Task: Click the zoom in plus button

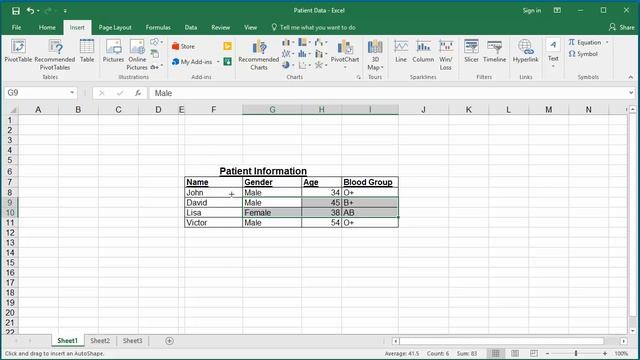Action: tap(605, 353)
